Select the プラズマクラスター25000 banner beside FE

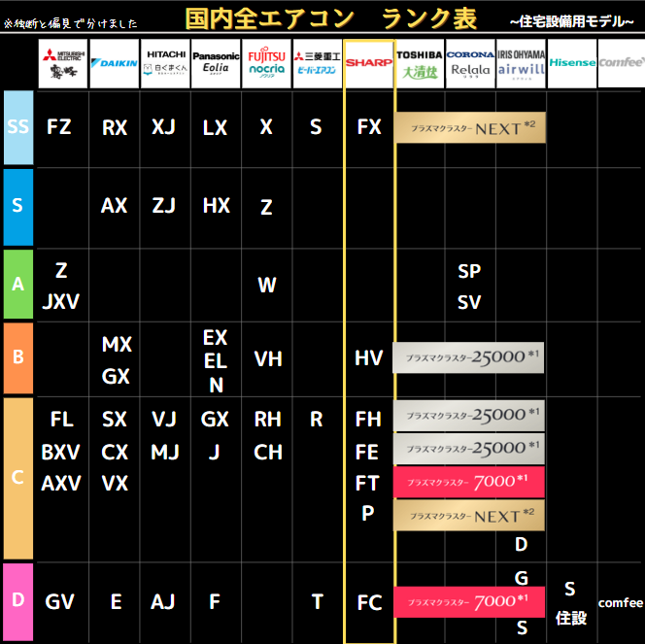pos(469,449)
